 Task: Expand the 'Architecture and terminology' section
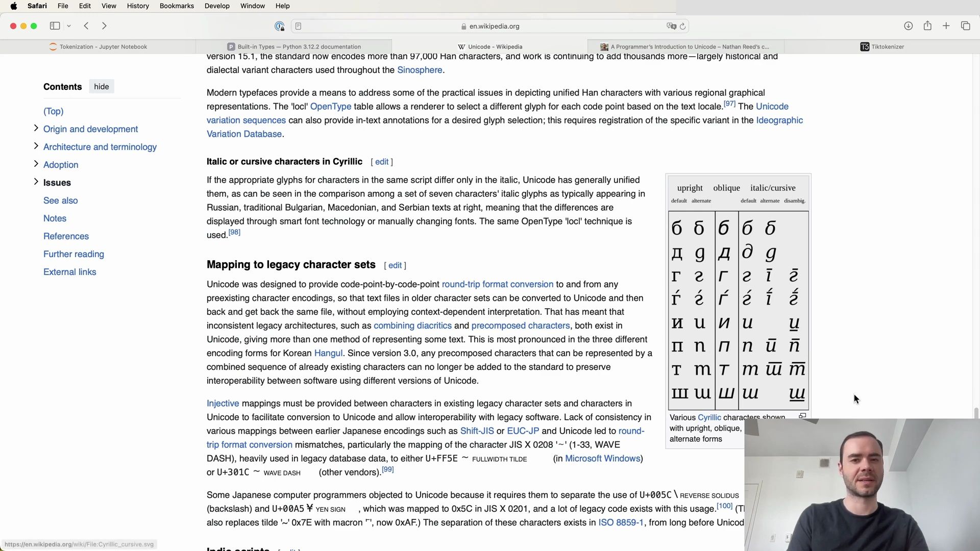point(36,146)
